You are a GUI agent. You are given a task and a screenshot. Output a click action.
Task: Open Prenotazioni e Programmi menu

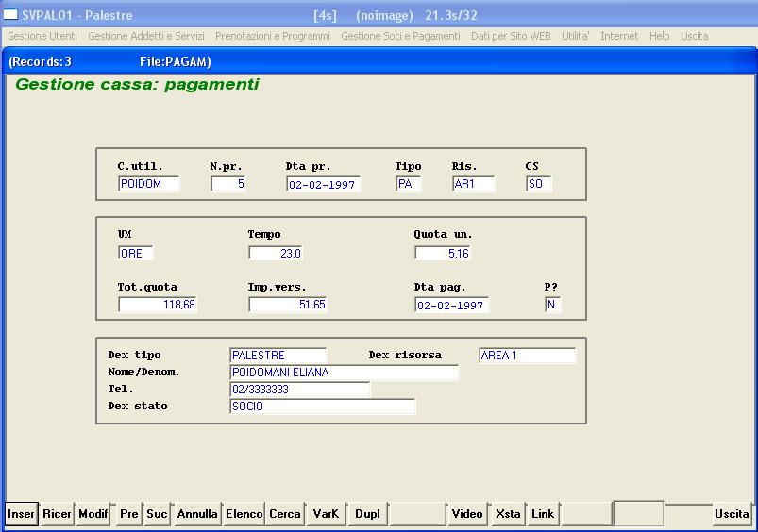tap(273, 36)
